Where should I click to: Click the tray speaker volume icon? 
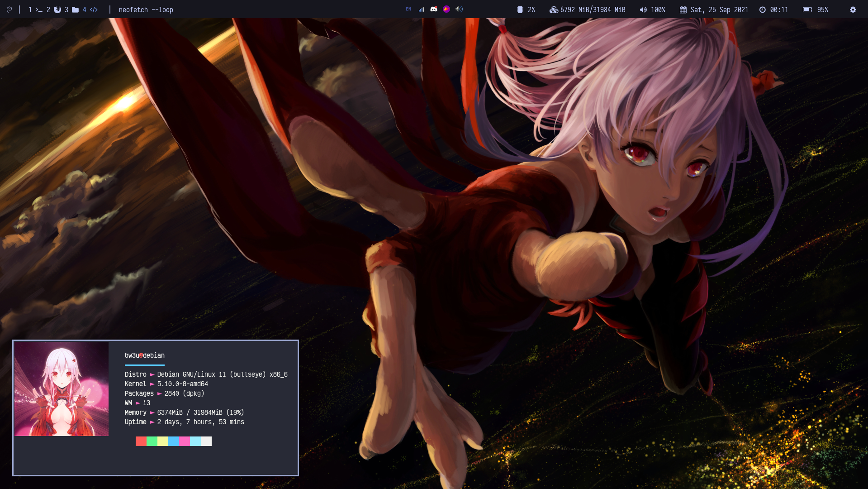point(459,9)
